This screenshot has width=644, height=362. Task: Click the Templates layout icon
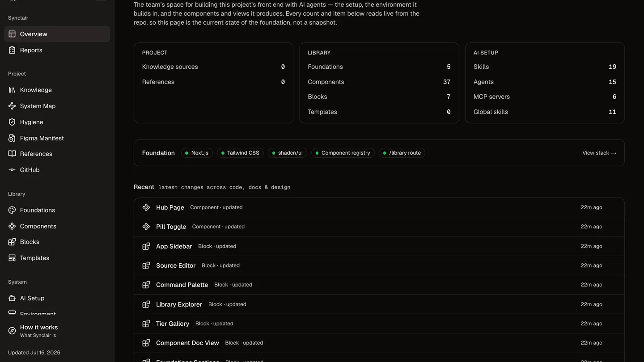point(12,258)
